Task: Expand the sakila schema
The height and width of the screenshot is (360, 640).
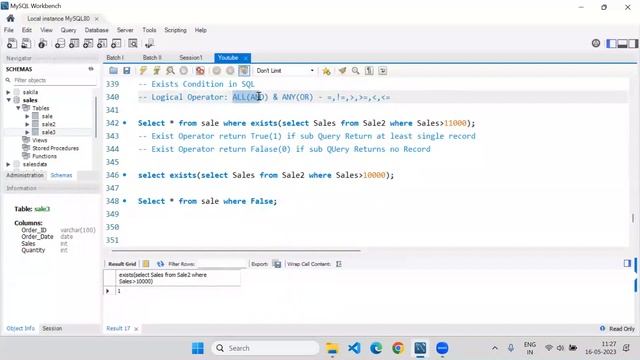Action: point(8,92)
